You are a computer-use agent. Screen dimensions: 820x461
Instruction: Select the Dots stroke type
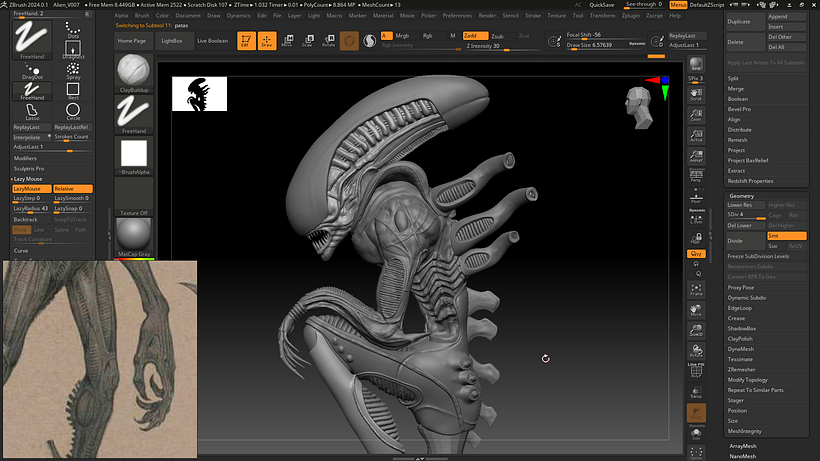pos(73,30)
